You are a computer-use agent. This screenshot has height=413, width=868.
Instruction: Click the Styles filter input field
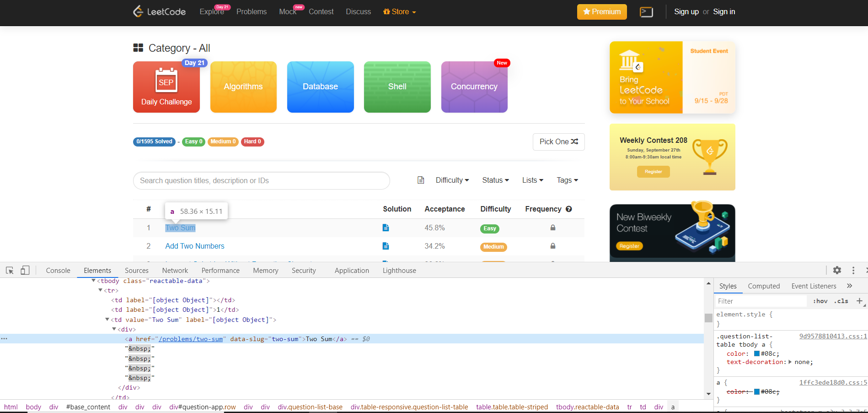click(x=761, y=301)
